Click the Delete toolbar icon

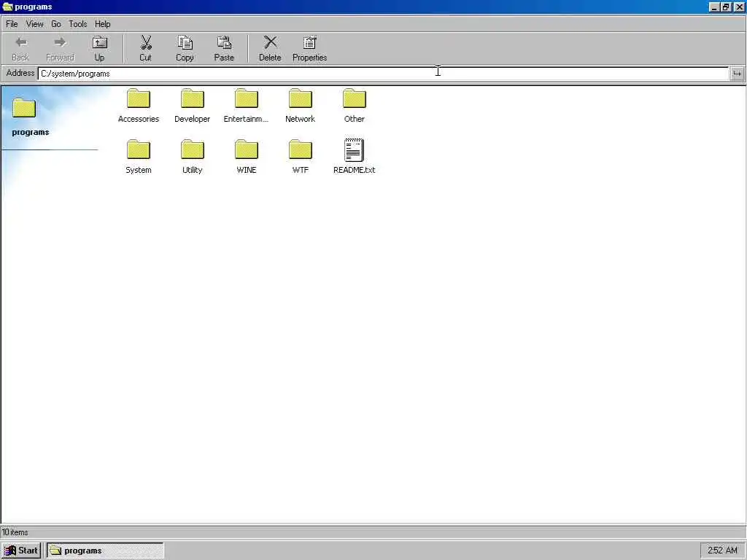(270, 43)
